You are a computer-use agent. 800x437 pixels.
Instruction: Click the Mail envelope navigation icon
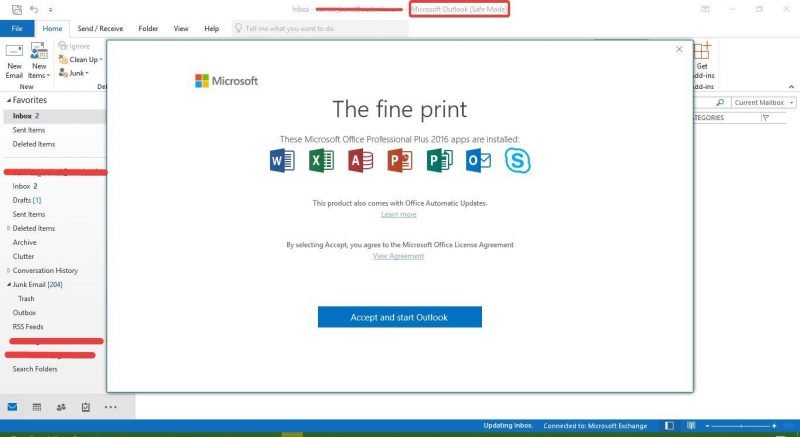coord(12,407)
